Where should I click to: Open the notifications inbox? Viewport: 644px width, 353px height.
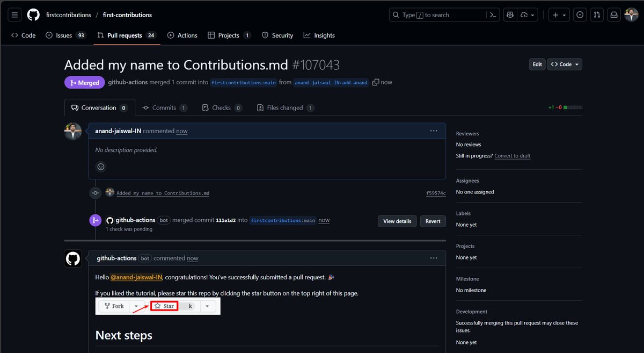[614, 15]
